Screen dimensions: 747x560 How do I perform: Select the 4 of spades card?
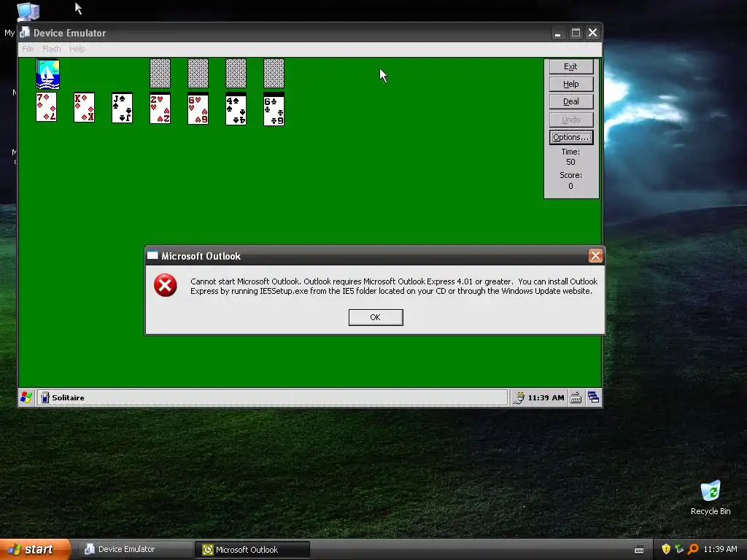[x=236, y=109]
